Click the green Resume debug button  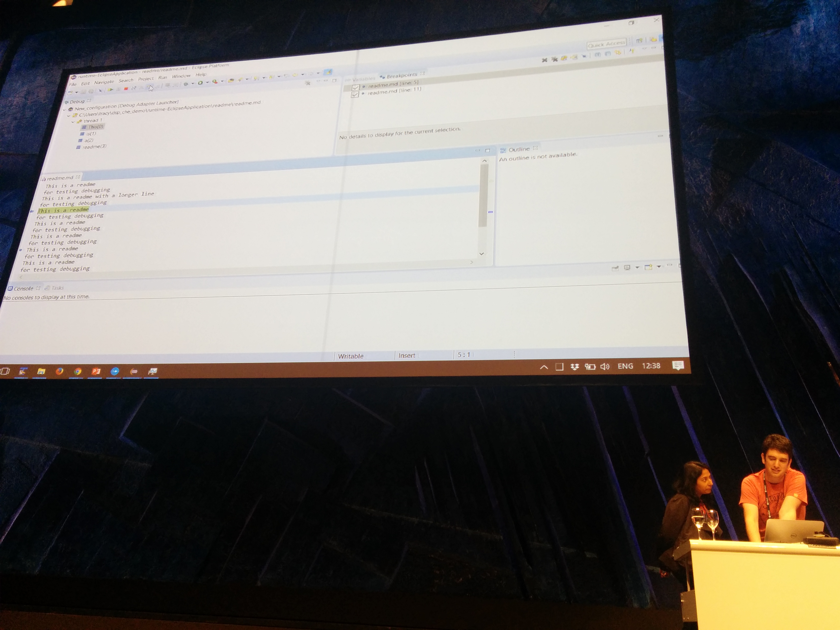click(x=110, y=90)
